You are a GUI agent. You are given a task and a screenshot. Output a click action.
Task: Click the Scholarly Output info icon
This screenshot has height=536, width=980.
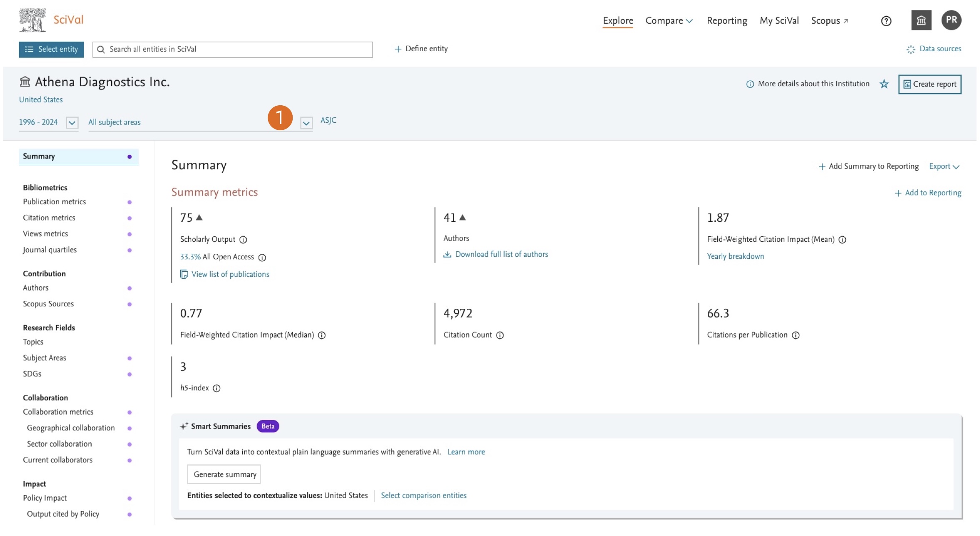tap(243, 240)
